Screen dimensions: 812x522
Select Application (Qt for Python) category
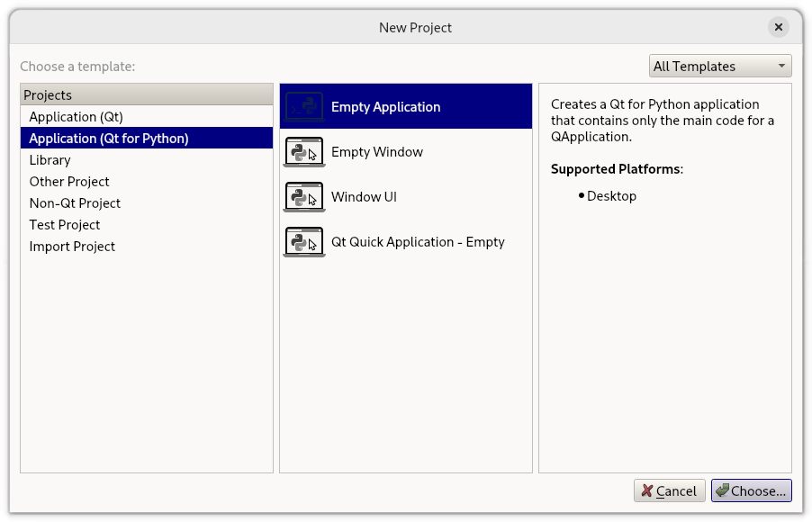point(147,139)
